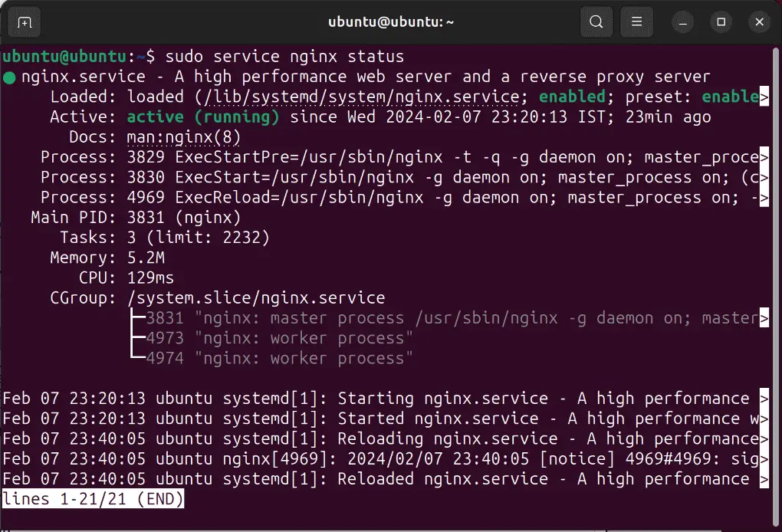Click truncation arrow on Process 4969 line
The height and width of the screenshot is (532, 782).
(764, 198)
